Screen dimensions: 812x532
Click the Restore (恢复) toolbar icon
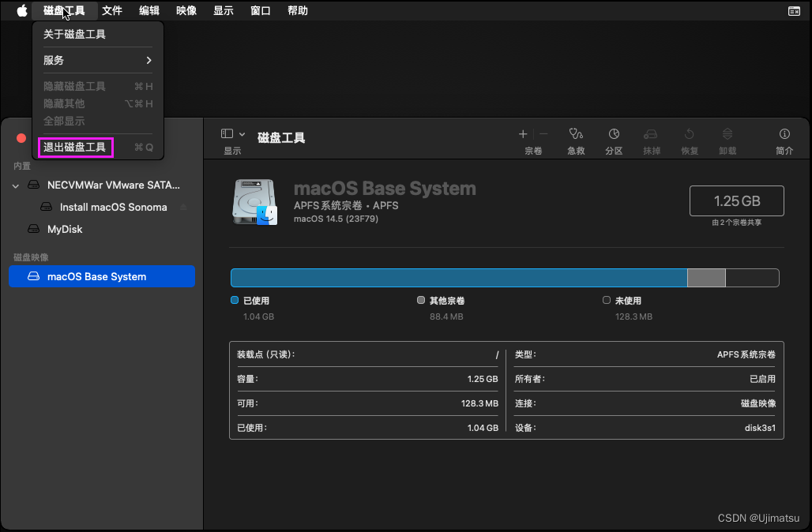pyautogui.click(x=690, y=134)
